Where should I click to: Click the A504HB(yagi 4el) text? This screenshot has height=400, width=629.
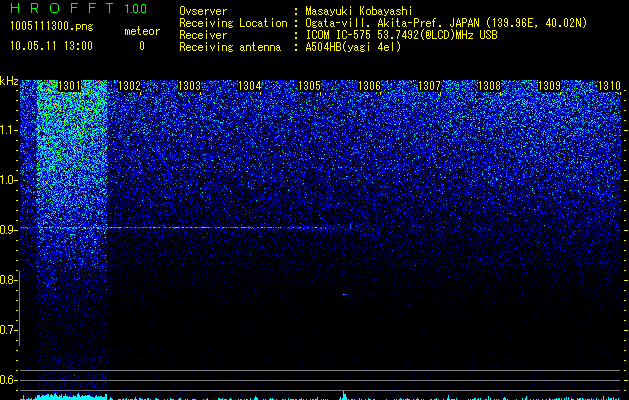(353, 47)
